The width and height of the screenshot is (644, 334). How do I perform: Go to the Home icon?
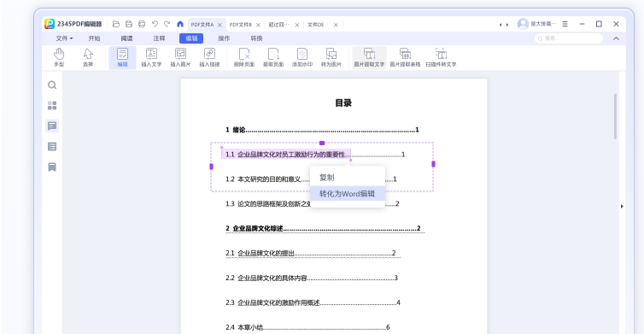point(180,24)
